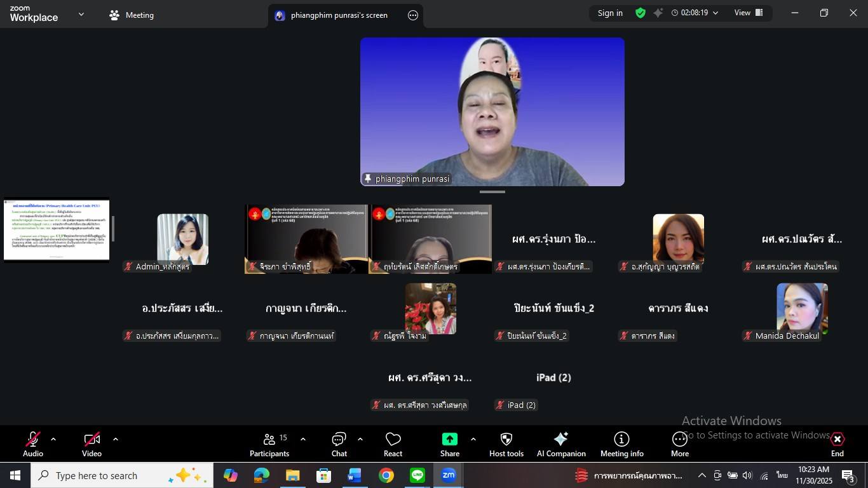Image resolution: width=868 pixels, height=488 pixels.
Task: Open the View layout dropdown
Action: 749,13
